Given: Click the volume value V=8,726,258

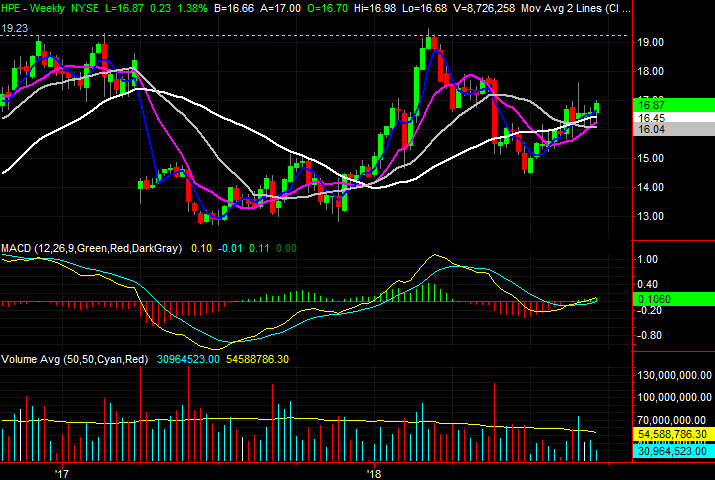Looking at the screenshot, I should click(x=484, y=8).
